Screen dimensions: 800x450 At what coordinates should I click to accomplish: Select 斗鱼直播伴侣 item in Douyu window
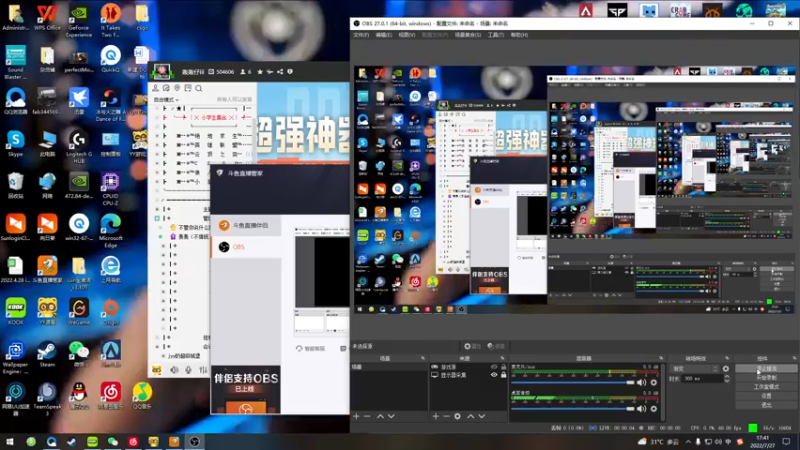tap(246, 225)
